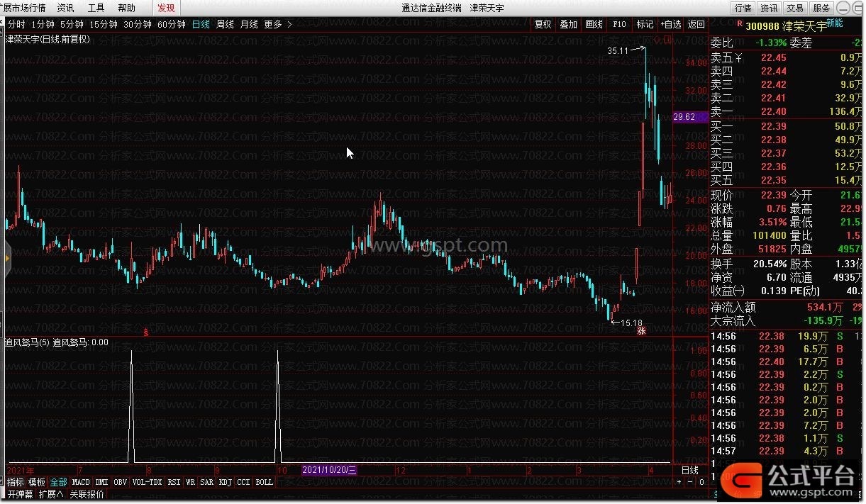Switch to 15分钟 chart period
866x504 pixels.
pyautogui.click(x=104, y=24)
